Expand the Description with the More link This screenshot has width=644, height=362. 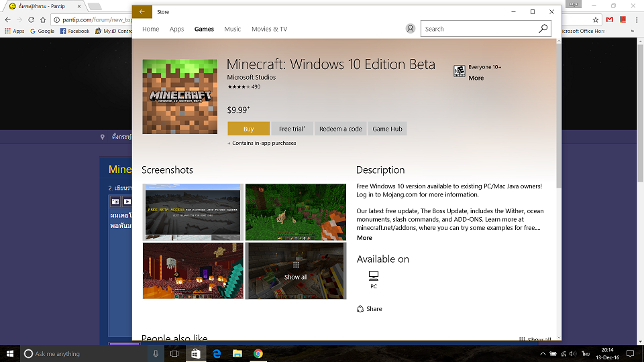click(x=364, y=237)
